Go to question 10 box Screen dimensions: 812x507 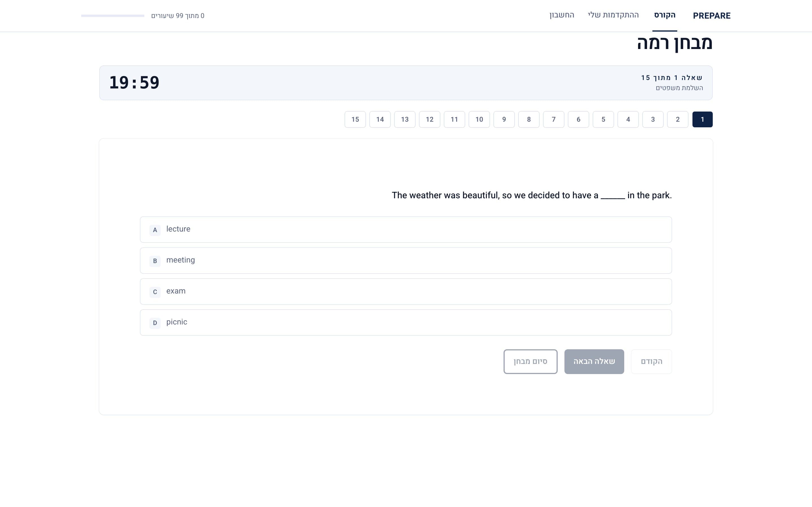[x=479, y=119]
